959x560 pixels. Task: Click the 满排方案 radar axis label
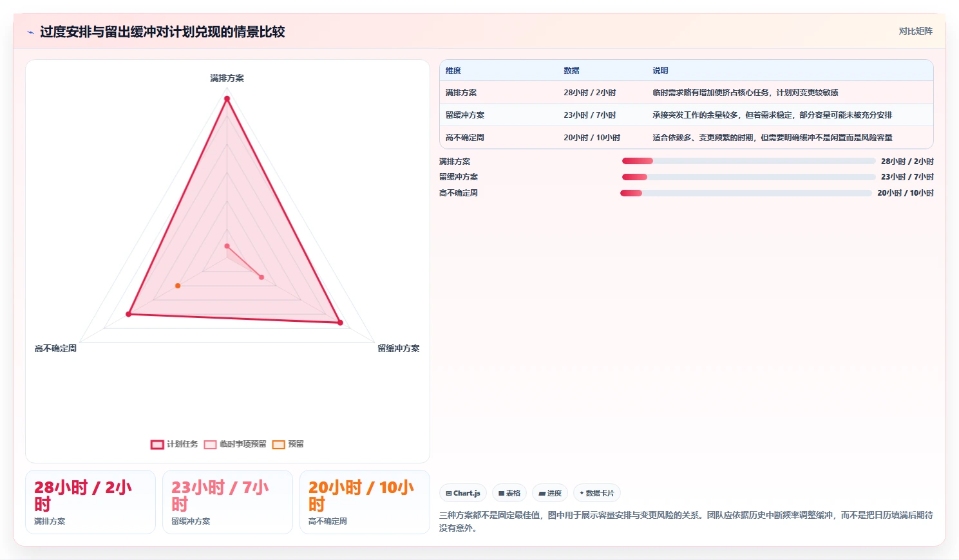pos(227,78)
